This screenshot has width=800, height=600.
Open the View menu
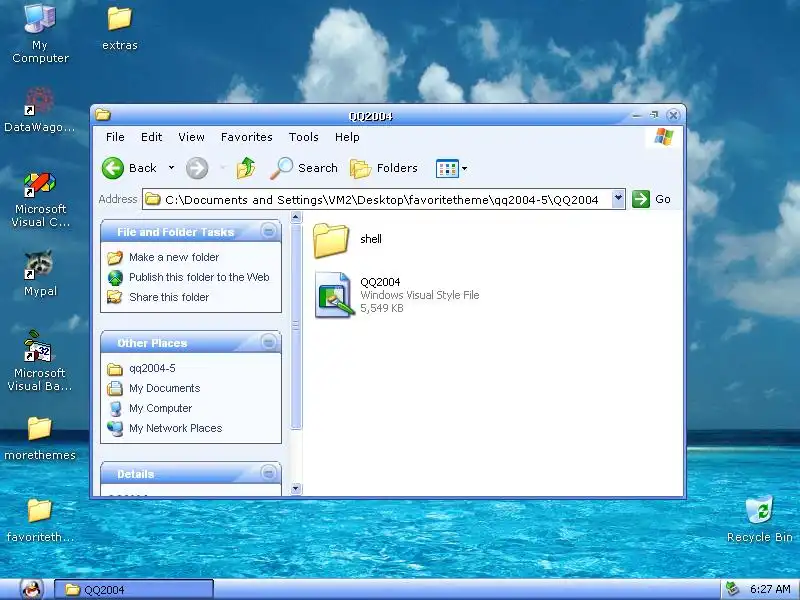tap(191, 137)
